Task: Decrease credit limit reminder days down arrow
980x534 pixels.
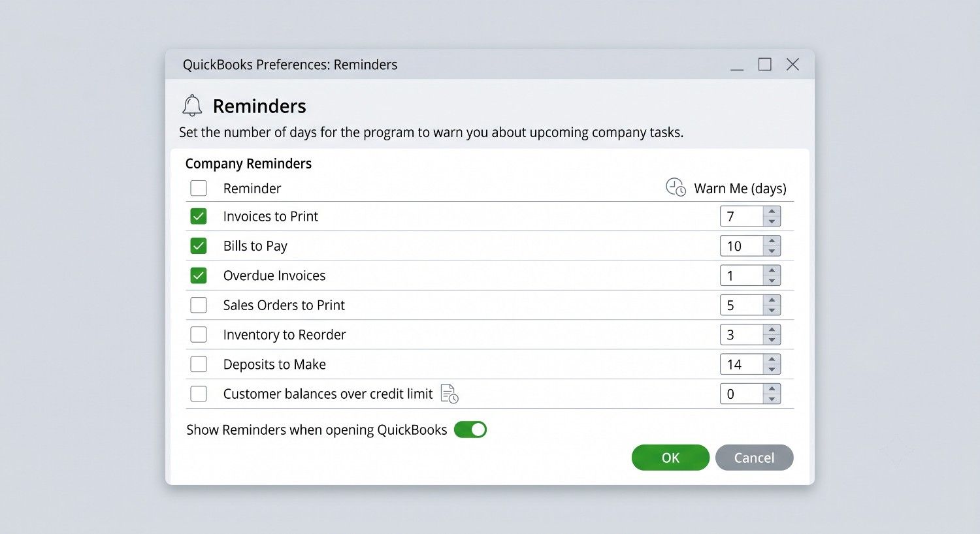Action: point(772,399)
